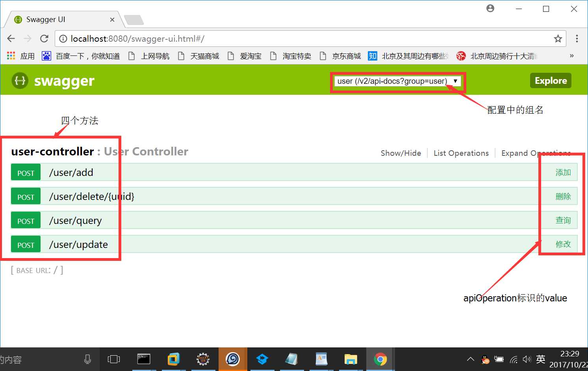
Task: Expand the /user/delete/{uuid} operation
Action: (92, 196)
